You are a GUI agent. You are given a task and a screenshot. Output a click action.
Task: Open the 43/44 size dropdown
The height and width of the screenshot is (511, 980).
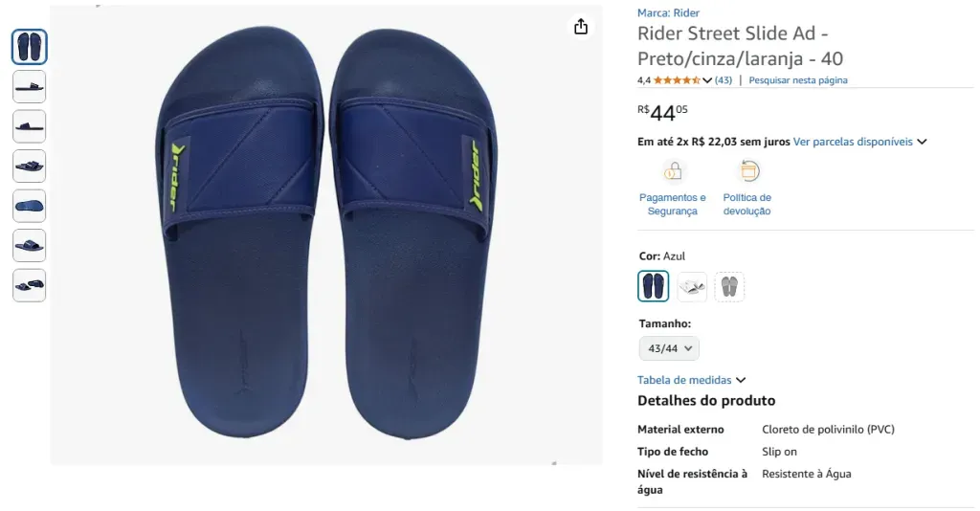pyautogui.click(x=669, y=348)
